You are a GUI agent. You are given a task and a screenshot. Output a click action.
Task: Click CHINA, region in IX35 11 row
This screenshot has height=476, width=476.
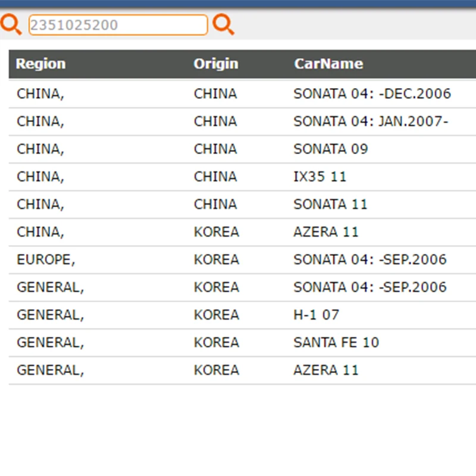tap(40, 177)
